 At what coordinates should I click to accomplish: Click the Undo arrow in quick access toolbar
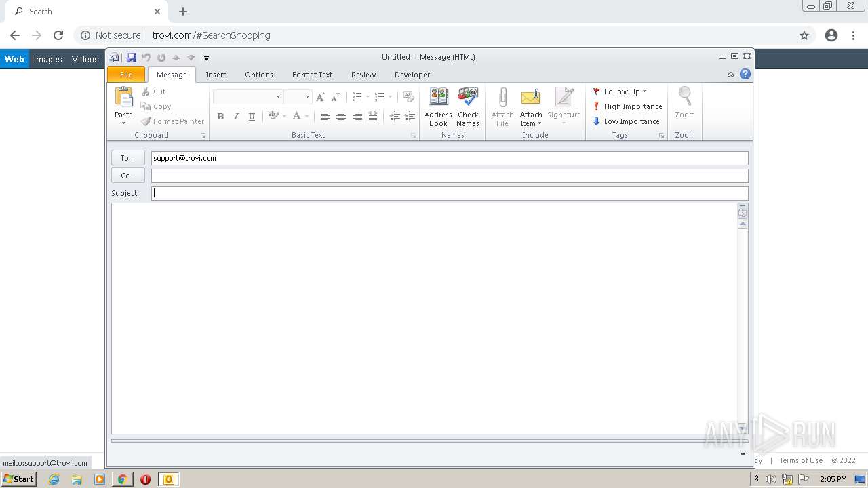tap(146, 58)
